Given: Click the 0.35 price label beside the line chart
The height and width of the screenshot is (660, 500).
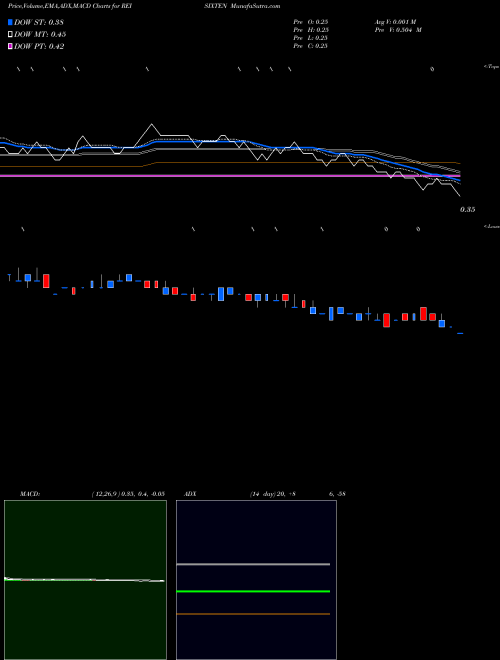Looking at the screenshot, I should click(468, 210).
